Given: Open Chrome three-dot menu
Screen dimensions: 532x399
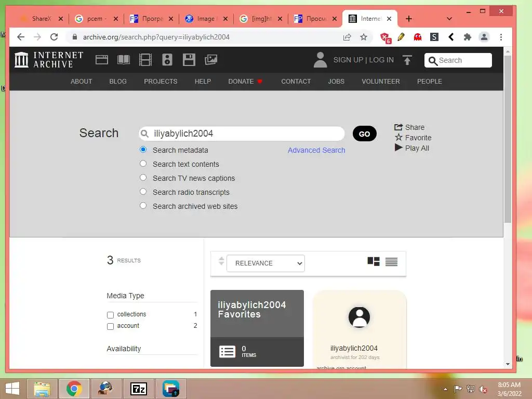Looking at the screenshot, I should (501, 37).
